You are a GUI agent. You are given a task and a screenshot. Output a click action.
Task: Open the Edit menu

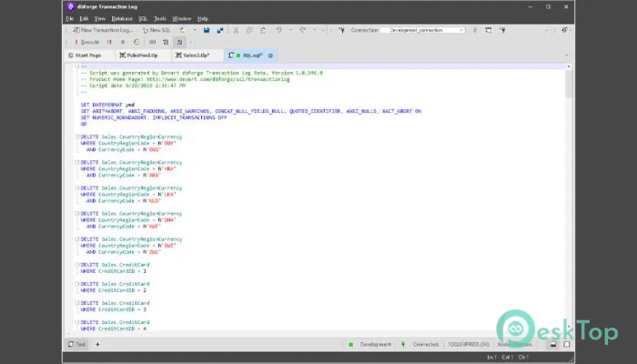[x=84, y=19]
